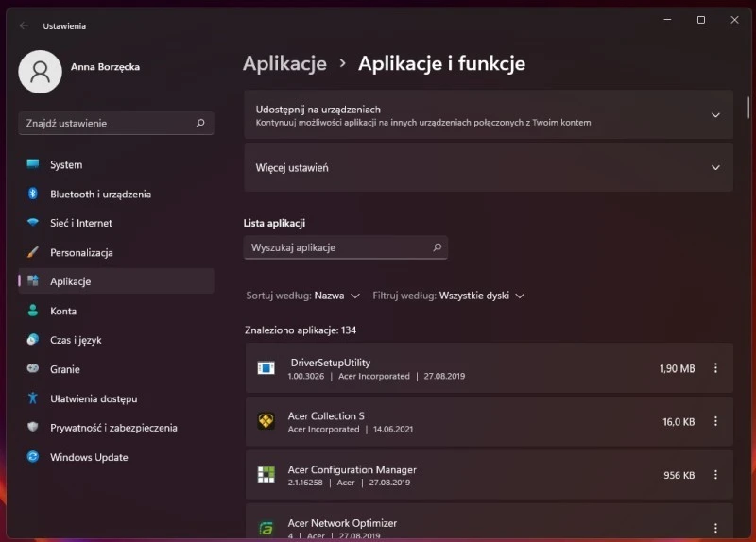
Task: Open the three-dot menu for Acer Network Optimizer
Action: point(715,528)
